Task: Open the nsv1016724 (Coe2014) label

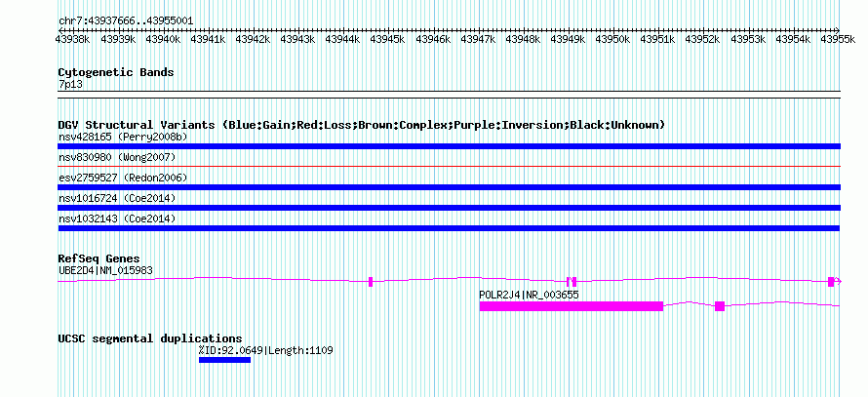Action: point(117,198)
